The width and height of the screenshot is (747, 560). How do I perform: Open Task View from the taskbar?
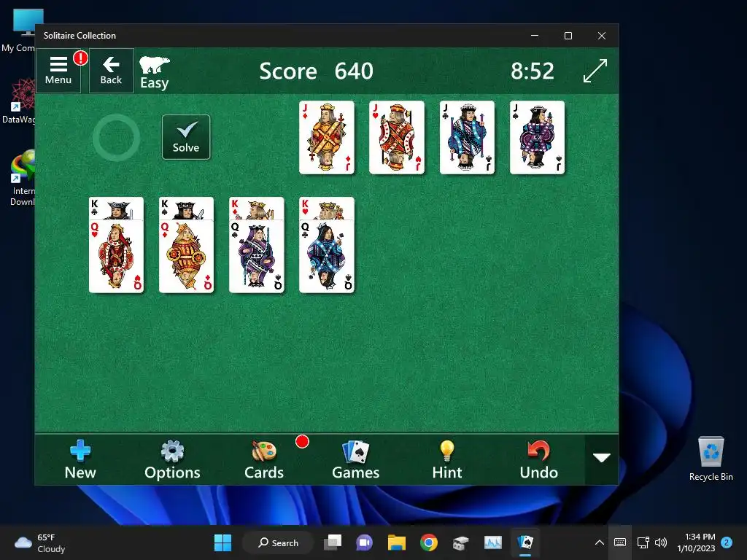click(x=333, y=542)
